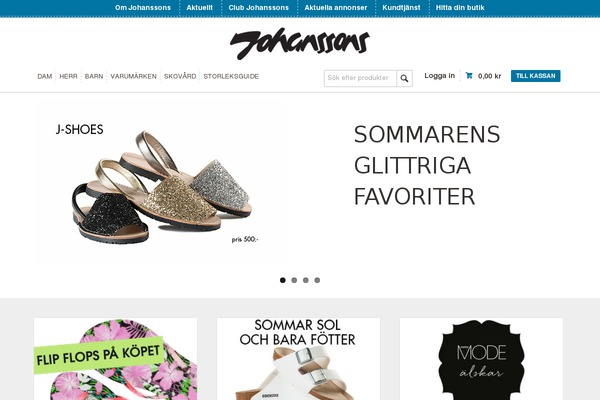Viewport: 600px width, 400px height.
Task: Select the first carousel dot
Action: coord(282,280)
